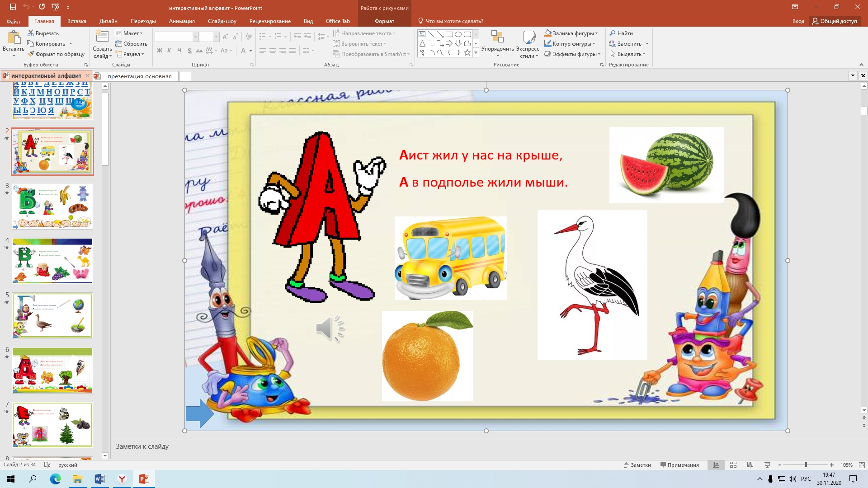Click the Save floppy disk icon
868x488 pixels.
pos(13,7)
